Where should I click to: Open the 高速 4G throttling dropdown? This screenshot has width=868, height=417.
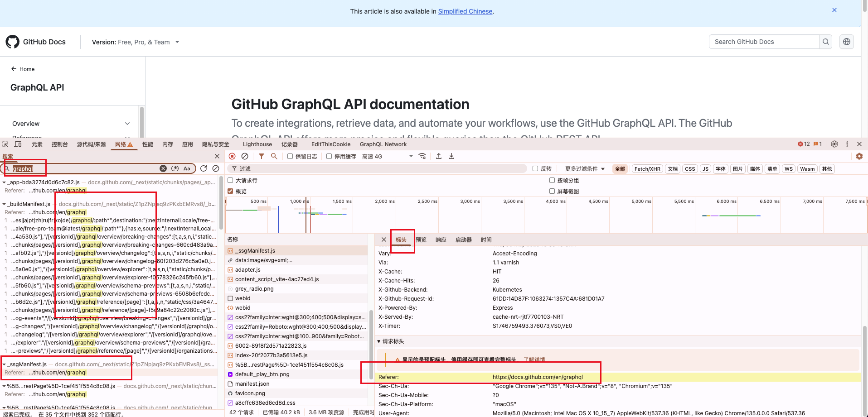(388, 156)
